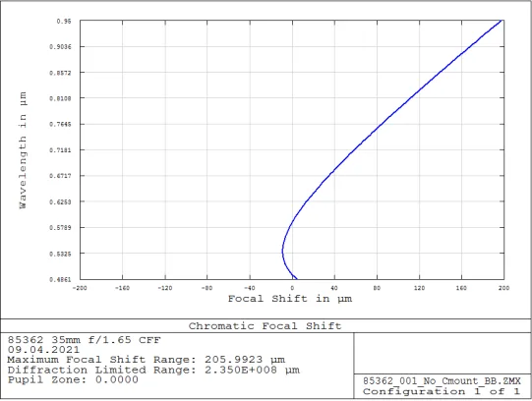This screenshot has width=532, height=401.
Task: Click x-axis tick label '-200'
Action: point(80,288)
